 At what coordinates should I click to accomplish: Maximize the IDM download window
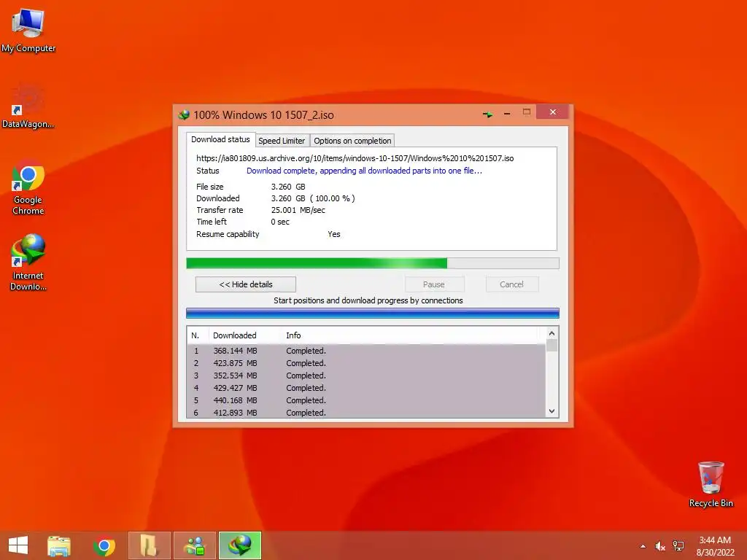pyautogui.click(x=527, y=112)
